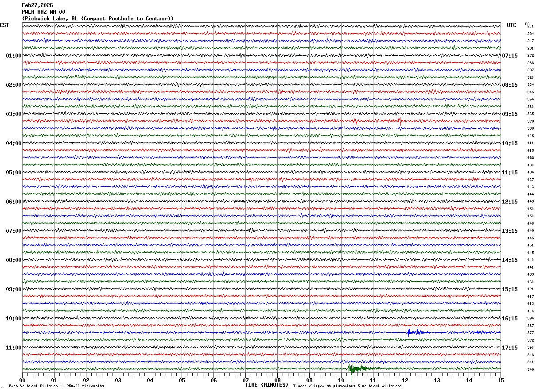
Task: Select the 17:15 UTC time label
Action: (x=510, y=348)
